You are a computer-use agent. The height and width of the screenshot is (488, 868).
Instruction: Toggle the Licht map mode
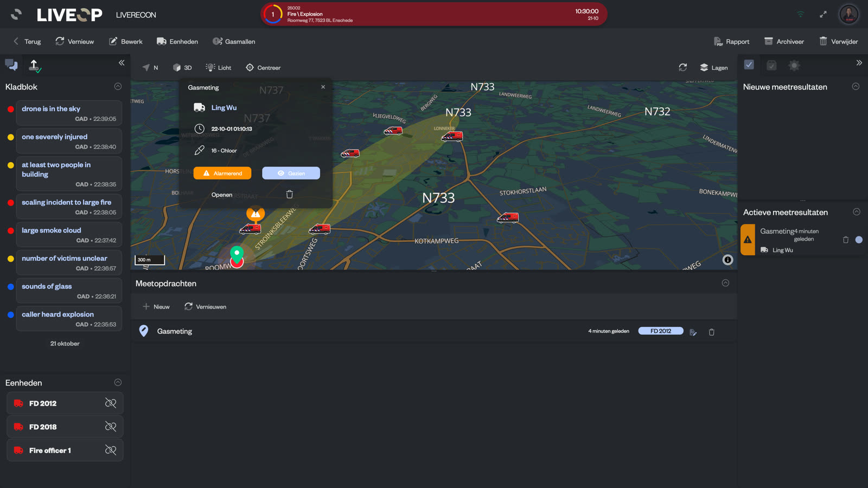pyautogui.click(x=219, y=68)
